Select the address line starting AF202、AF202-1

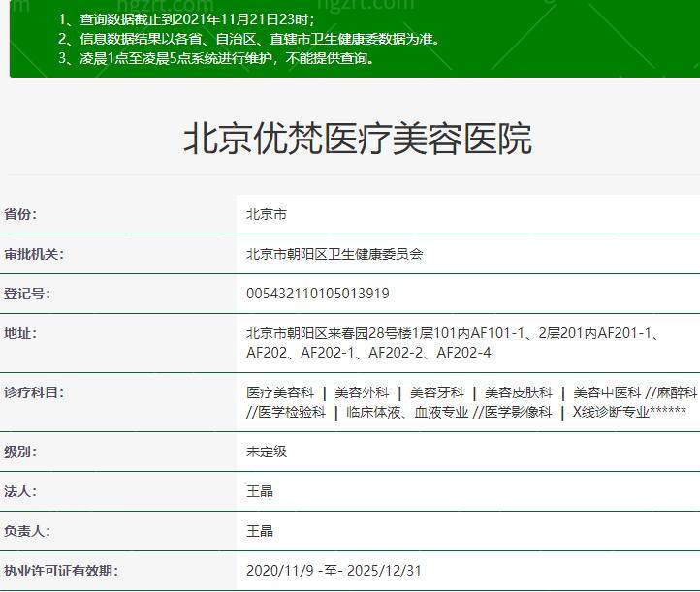click(x=368, y=353)
